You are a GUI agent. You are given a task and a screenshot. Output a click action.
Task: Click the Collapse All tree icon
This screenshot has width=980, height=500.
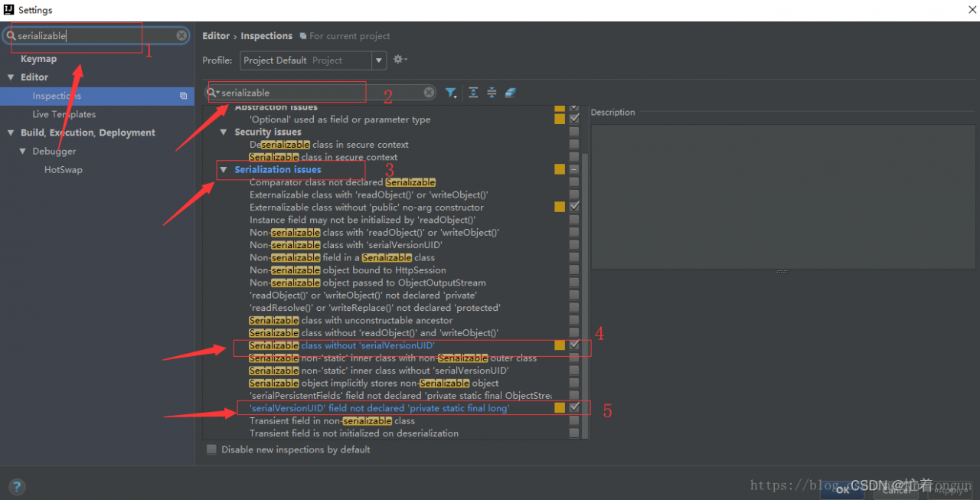492,93
